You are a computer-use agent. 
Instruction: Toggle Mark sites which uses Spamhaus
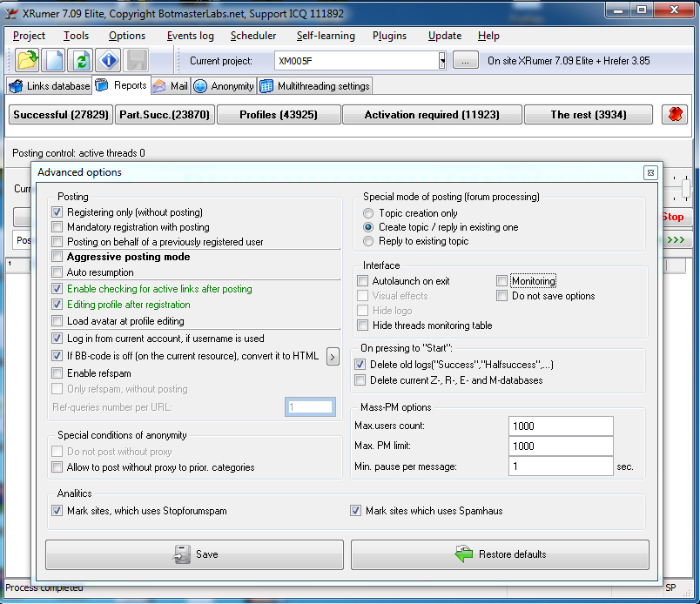tap(355, 511)
